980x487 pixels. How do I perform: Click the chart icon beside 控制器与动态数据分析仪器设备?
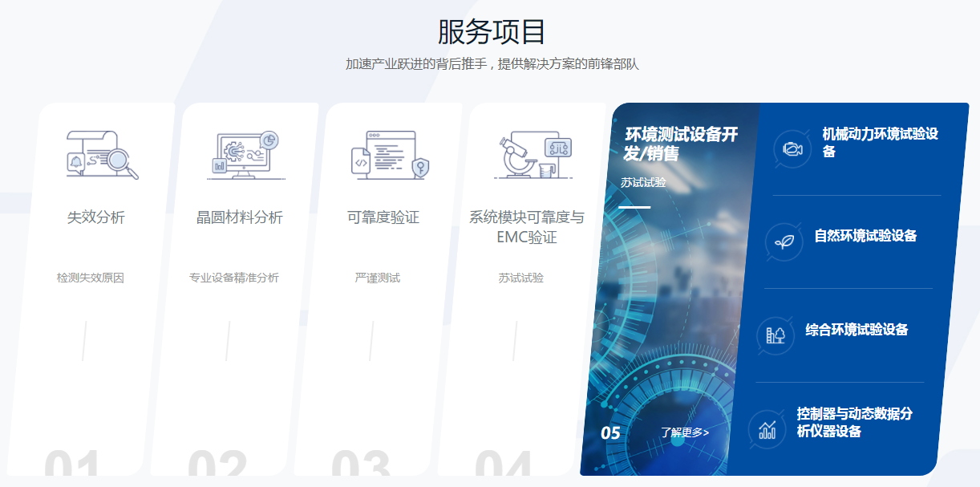(767, 429)
